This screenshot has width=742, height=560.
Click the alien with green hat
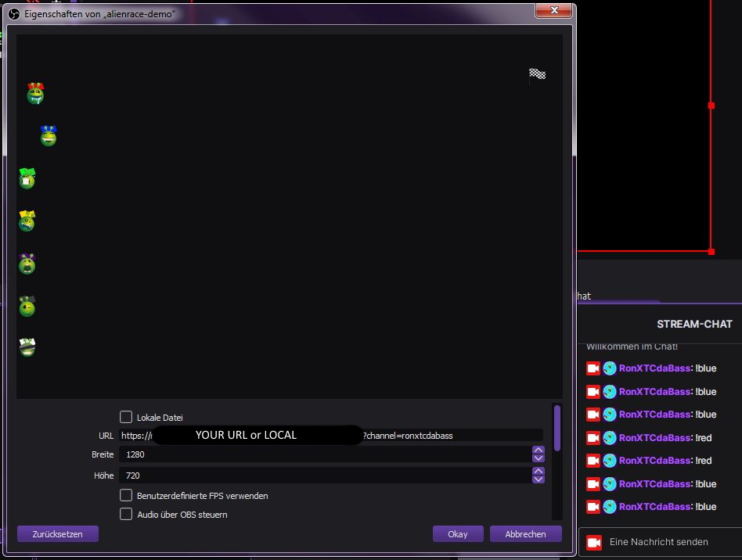pos(27,178)
